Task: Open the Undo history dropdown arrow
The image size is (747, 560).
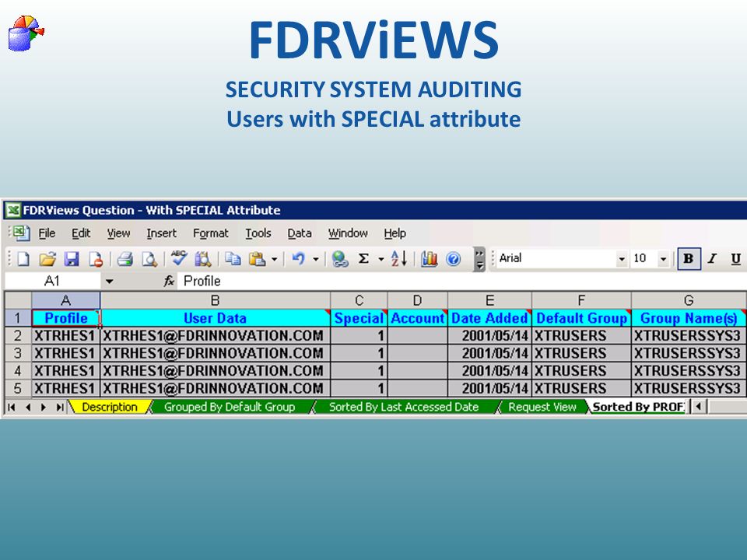Action: click(x=316, y=259)
